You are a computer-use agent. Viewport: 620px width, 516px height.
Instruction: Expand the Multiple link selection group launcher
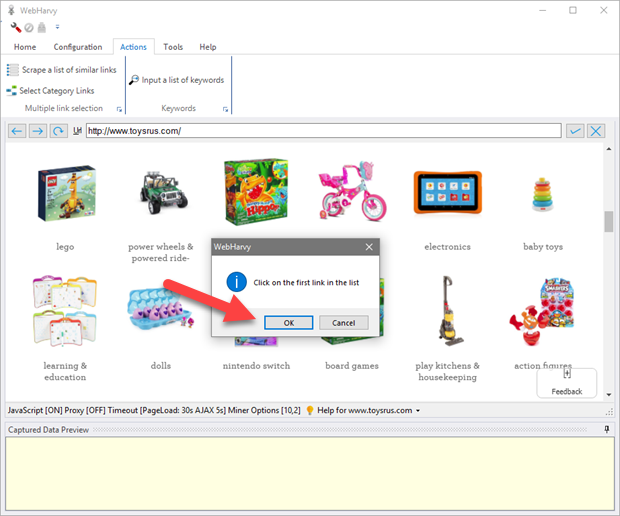tap(119, 109)
